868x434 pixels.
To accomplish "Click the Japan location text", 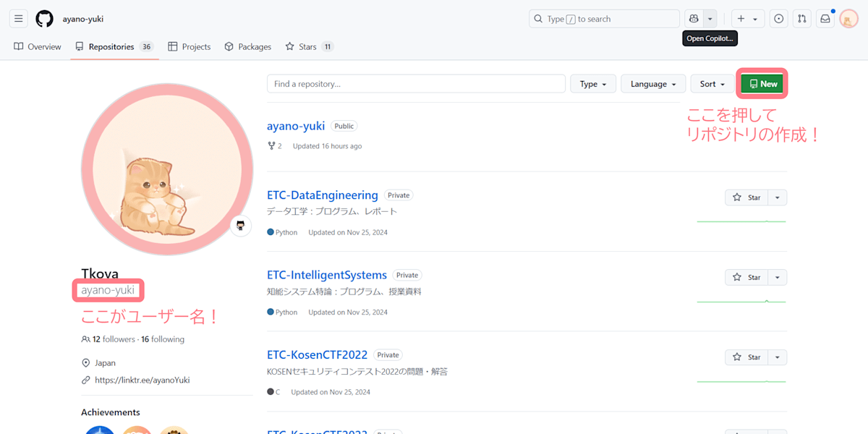I will [105, 363].
